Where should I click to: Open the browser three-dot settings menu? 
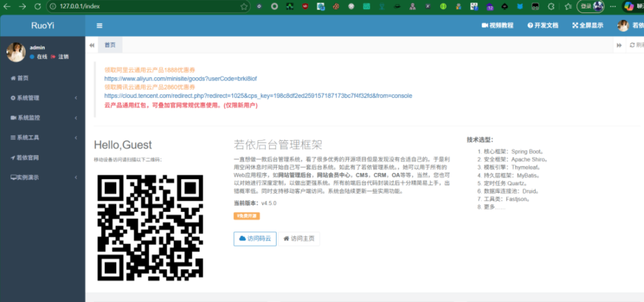pos(613,7)
